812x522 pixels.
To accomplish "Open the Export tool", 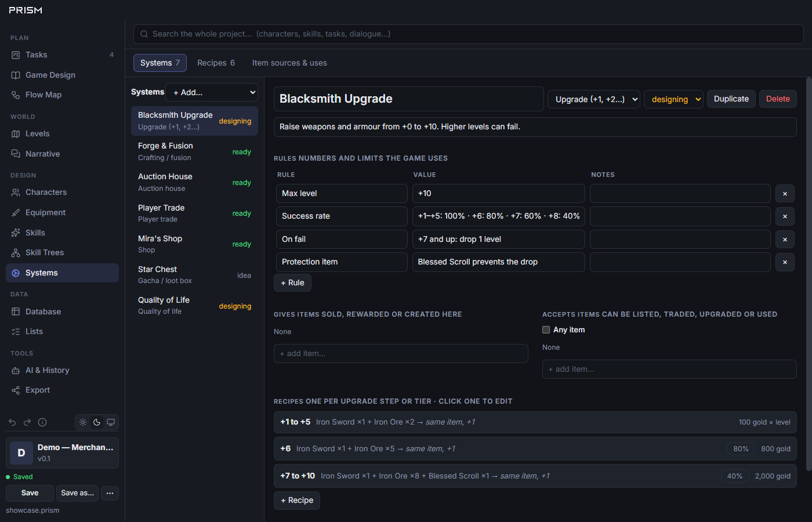I will click(62, 390).
